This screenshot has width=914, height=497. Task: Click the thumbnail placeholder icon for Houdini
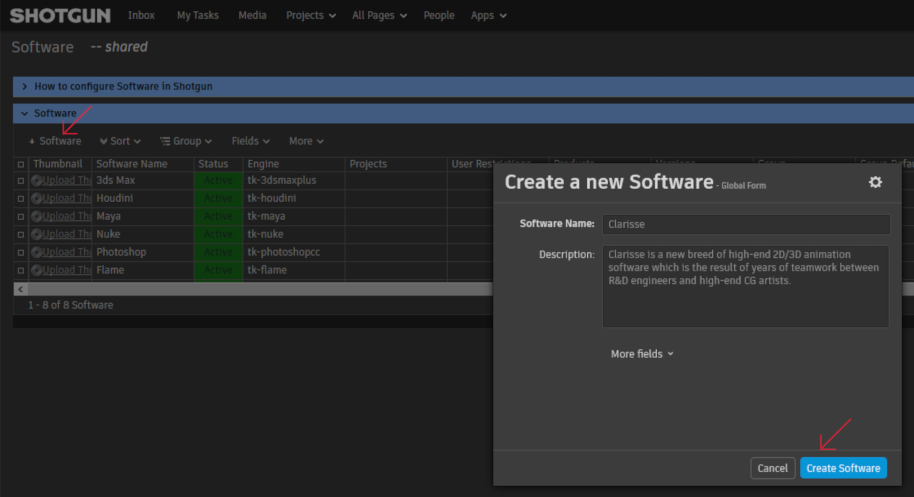[36, 198]
